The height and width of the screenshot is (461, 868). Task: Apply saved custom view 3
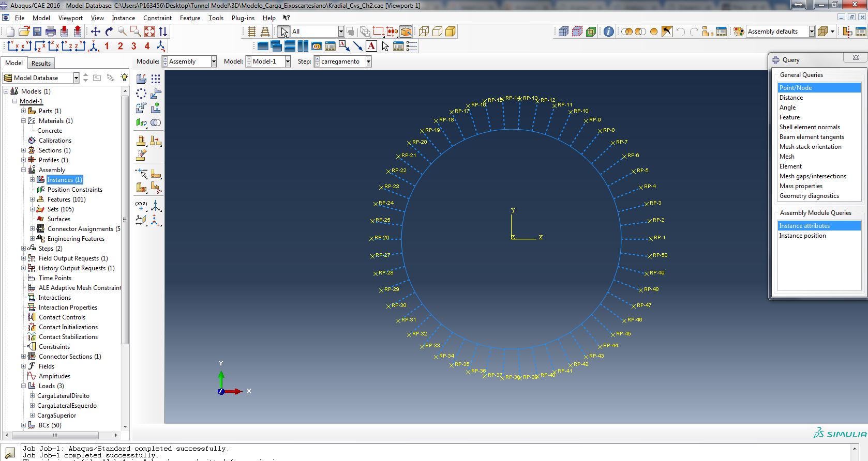(x=133, y=46)
